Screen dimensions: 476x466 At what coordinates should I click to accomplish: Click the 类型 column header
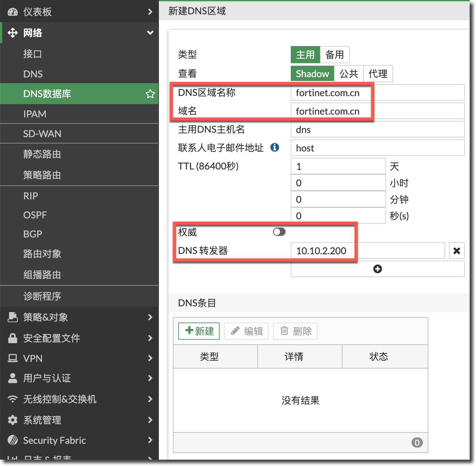(209, 356)
